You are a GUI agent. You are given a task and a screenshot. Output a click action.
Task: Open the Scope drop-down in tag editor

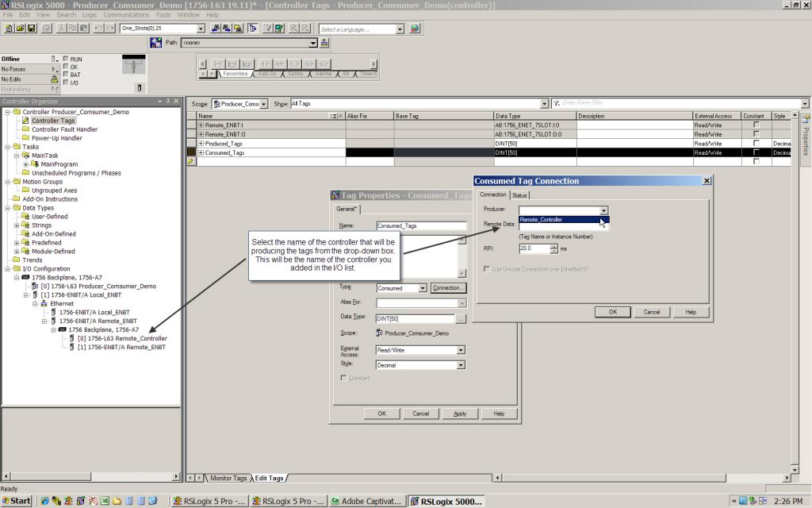[x=263, y=104]
